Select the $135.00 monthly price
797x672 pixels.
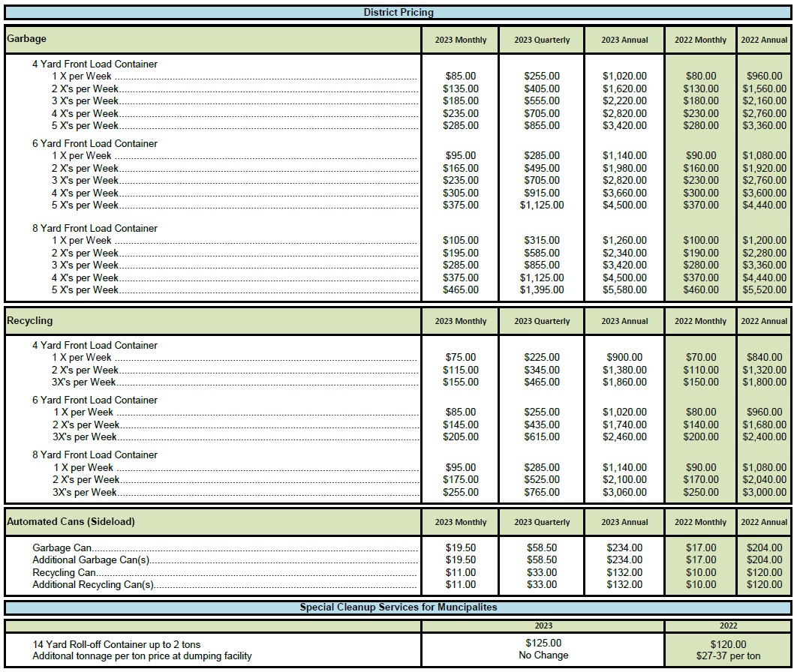(461, 88)
